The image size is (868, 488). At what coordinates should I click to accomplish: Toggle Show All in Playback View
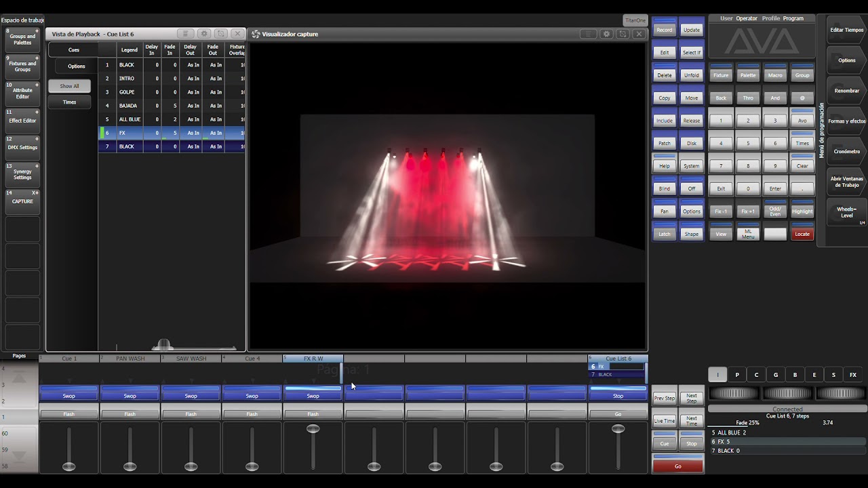point(69,86)
